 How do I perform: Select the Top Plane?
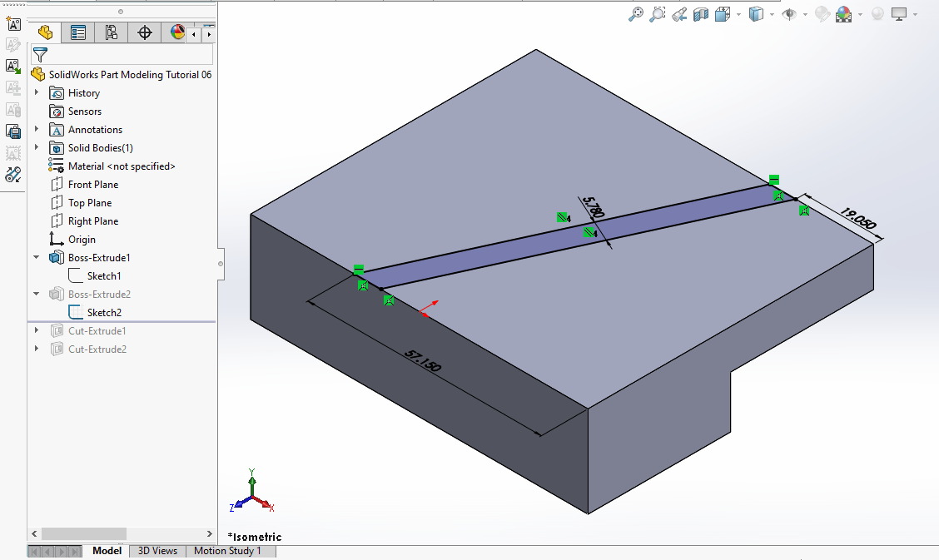90,203
